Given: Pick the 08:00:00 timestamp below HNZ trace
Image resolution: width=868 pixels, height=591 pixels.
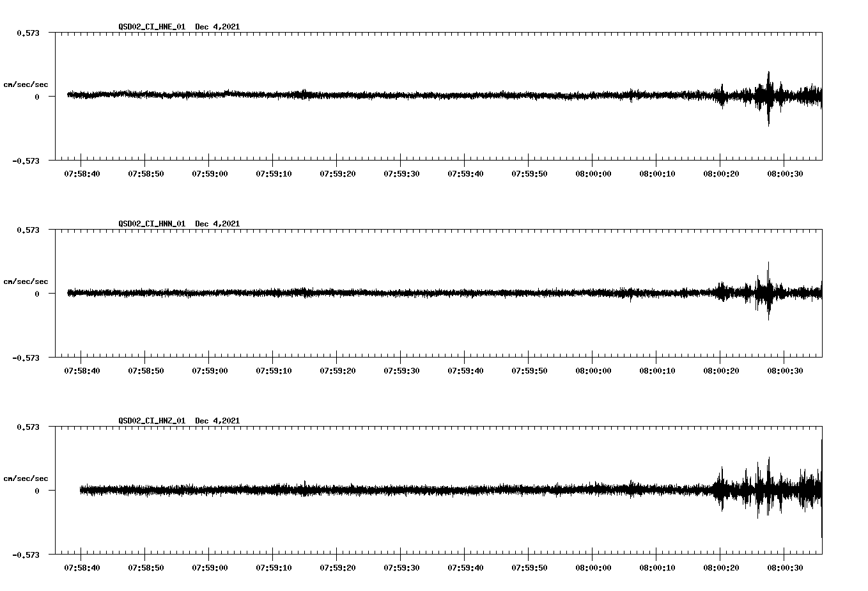Looking at the screenshot, I should pyautogui.click(x=593, y=568).
